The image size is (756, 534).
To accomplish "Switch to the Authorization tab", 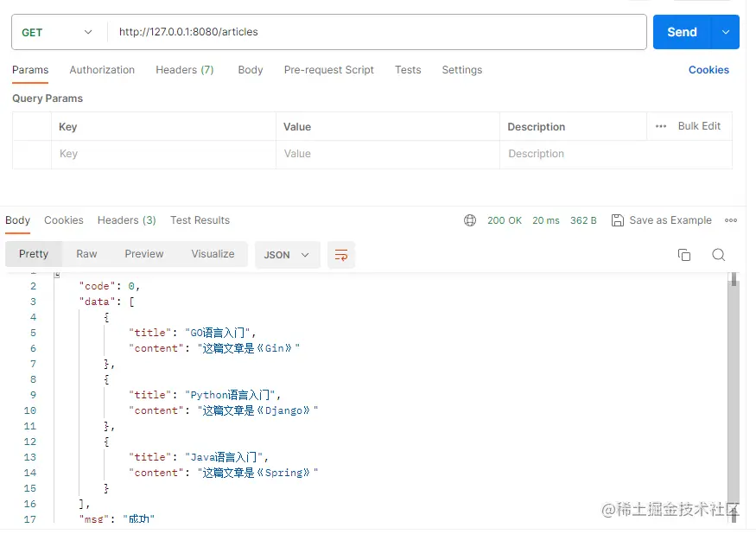I will [x=102, y=70].
